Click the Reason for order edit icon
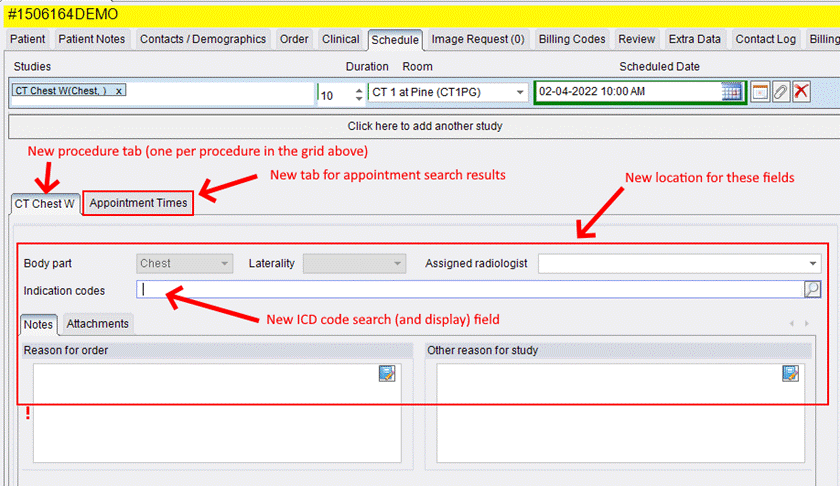The height and width of the screenshot is (486, 840). tap(387, 373)
